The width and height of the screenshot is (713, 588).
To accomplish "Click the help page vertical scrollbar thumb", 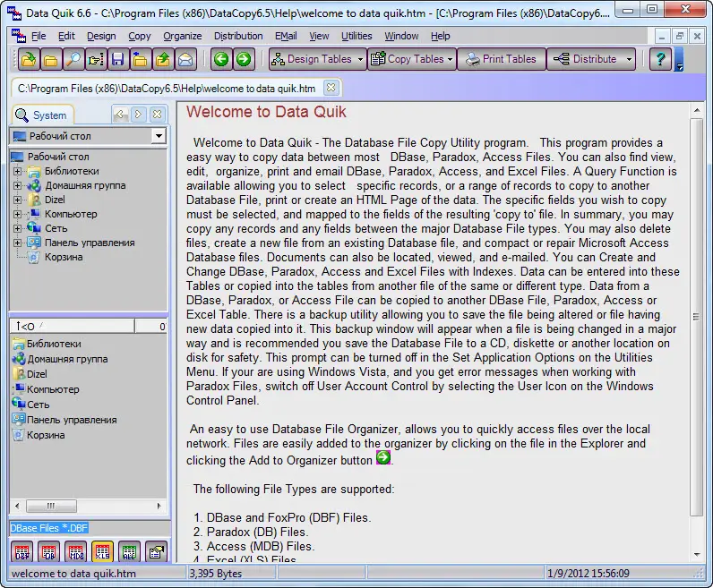I will pyautogui.click(x=697, y=317).
